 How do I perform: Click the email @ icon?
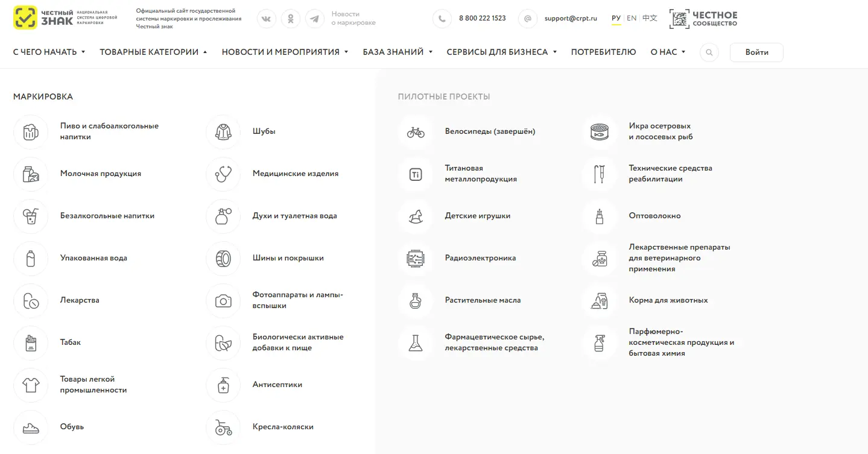point(528,19)
